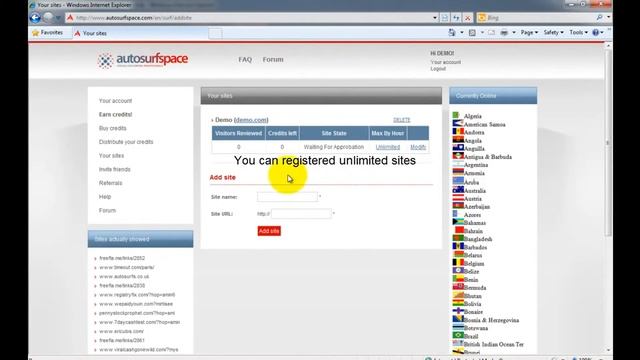The height and width of the screenshot is (360, 640).
Task: Select Earn credits! in sidebar
Action: pyautogui.click(x=115, y=115)
